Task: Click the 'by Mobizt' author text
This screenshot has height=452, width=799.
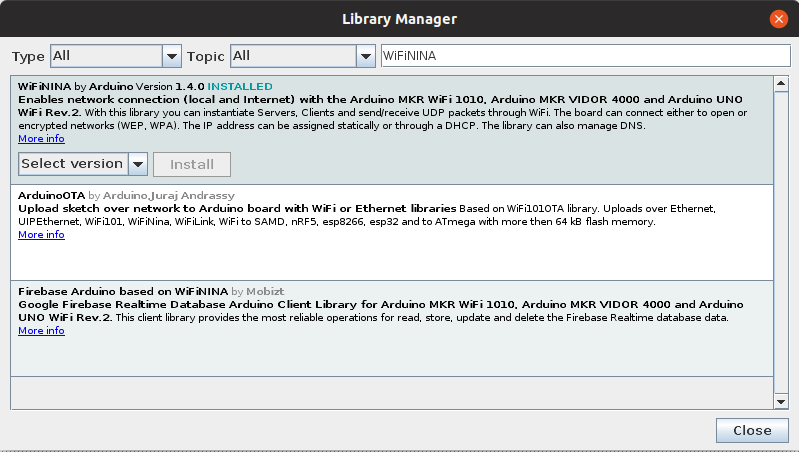Action: [257, 291]
